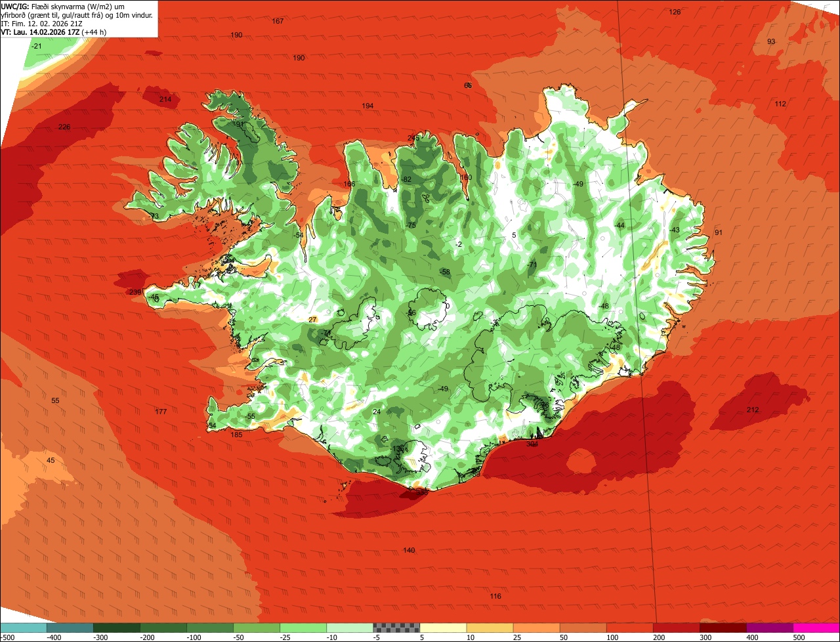Click the '214' value on the dark red patch
Screen dimensions: 840x642
pos(165,99)
